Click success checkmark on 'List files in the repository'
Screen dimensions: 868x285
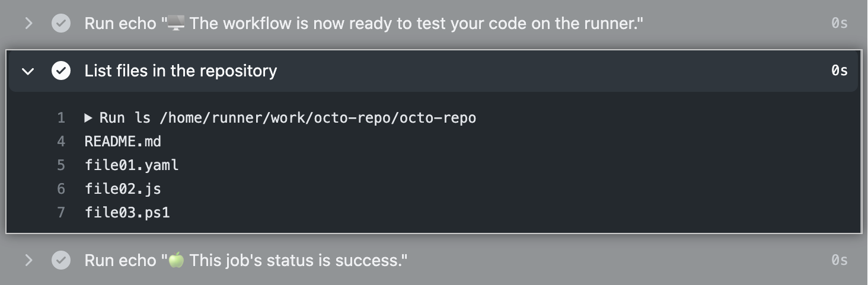[x=61, y=71]
